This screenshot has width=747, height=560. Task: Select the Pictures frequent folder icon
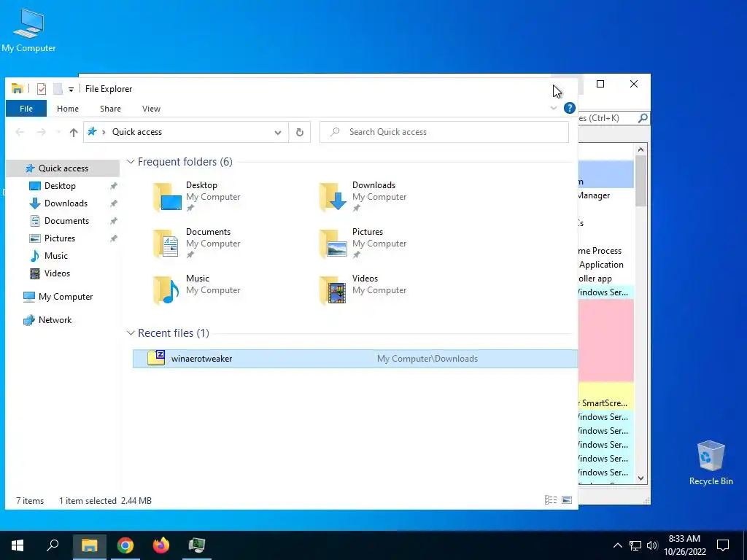333,244
